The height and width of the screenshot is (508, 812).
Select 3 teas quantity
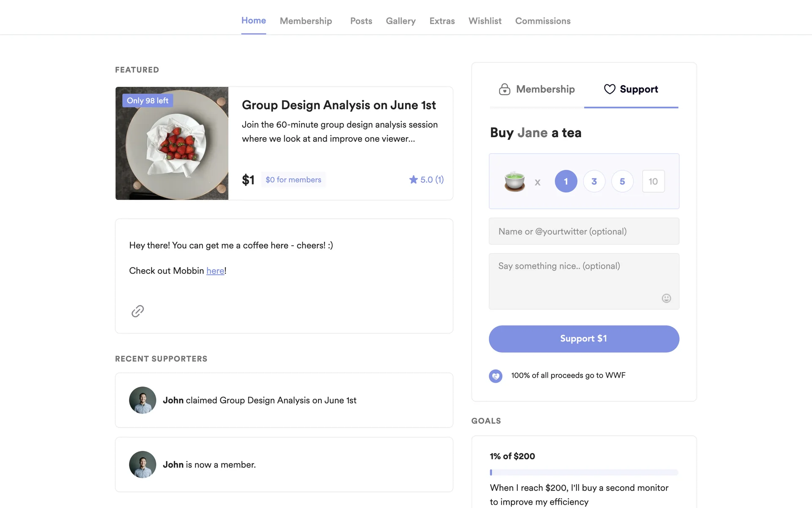(594, 181)
